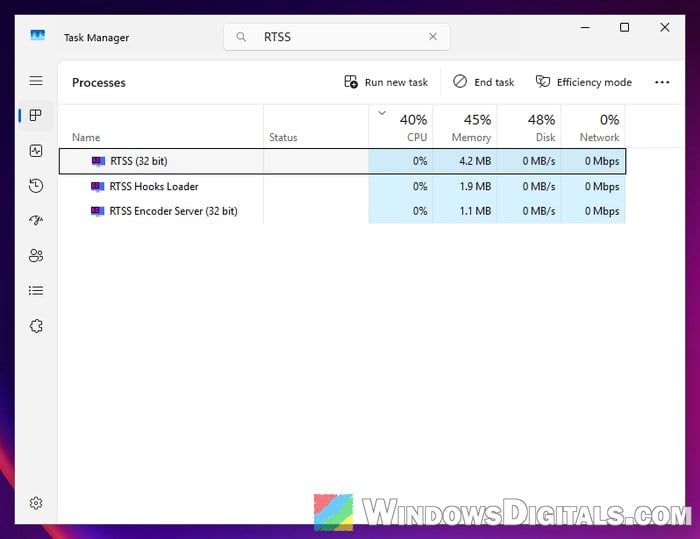Maximize the Task Manager window
This screenshot has height=539, width=700.
(625, 28)
